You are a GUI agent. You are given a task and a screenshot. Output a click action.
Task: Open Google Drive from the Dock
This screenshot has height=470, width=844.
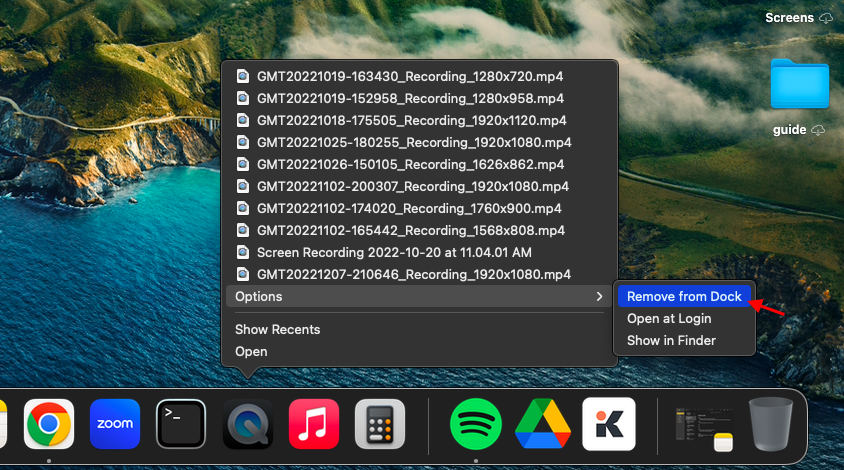pyautogui.click(x=543, y=424)
